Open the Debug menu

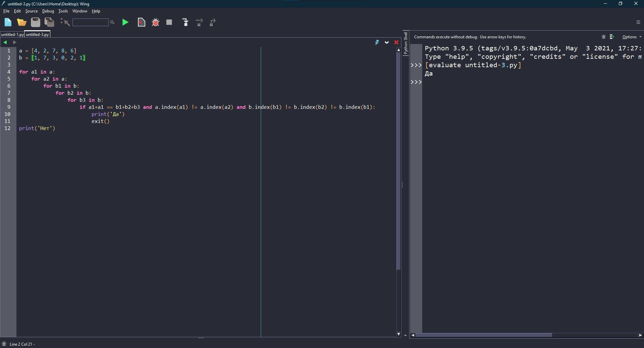tap(48, 11)
